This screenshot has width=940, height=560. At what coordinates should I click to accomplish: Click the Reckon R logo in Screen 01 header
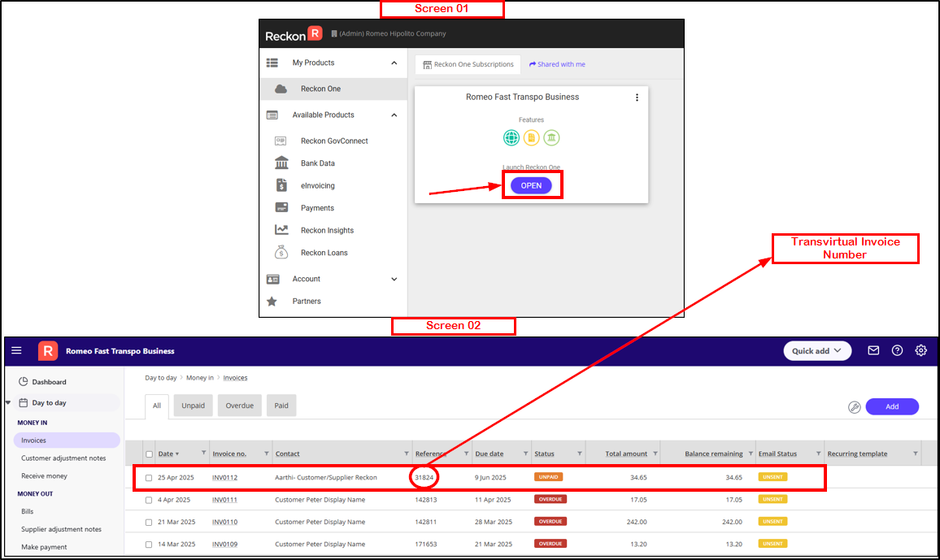[x=294, y=34]
